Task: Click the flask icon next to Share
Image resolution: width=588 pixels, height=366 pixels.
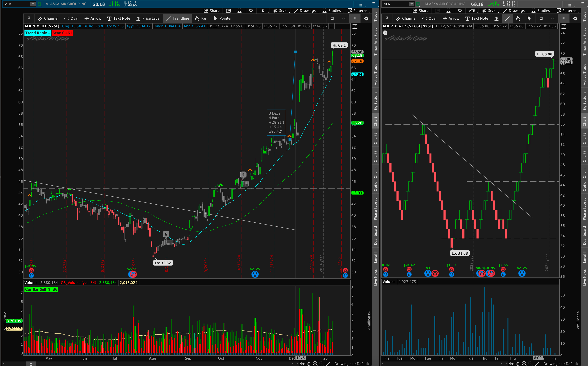Action: 239,11
